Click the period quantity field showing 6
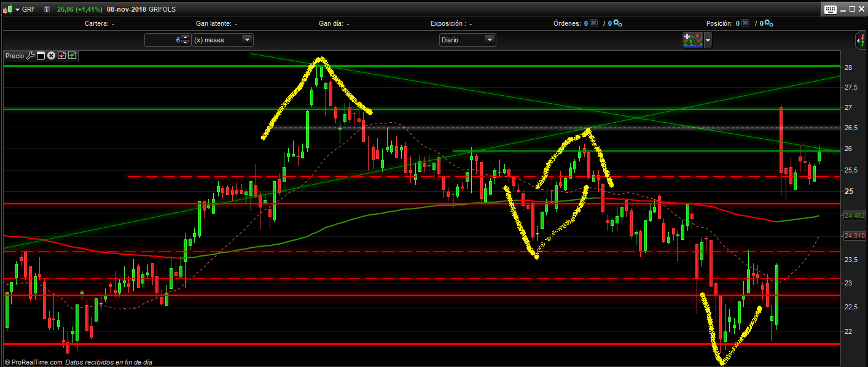The width and height of the screenshot is (868, 367). [163, 40]
